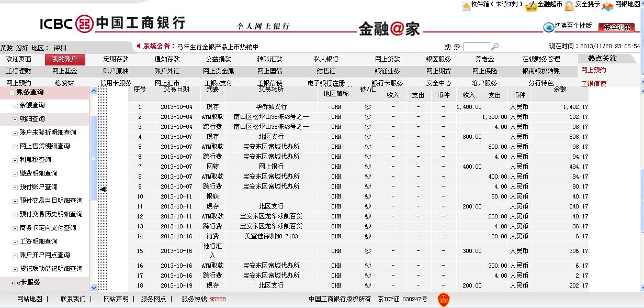Open the 在线财务管理 menu item
This screenshot has height=308, width=644.
(541, 59)
